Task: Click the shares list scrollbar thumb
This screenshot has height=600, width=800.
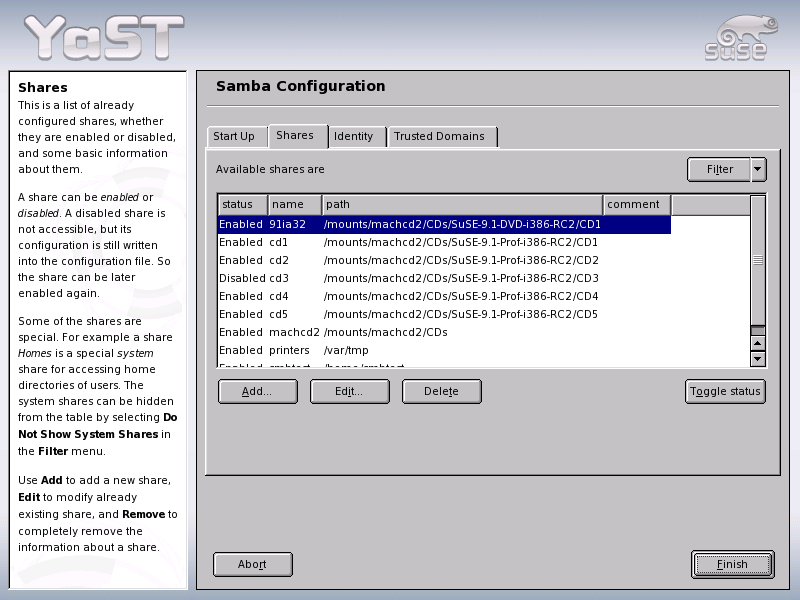Action: coord(758,260)
